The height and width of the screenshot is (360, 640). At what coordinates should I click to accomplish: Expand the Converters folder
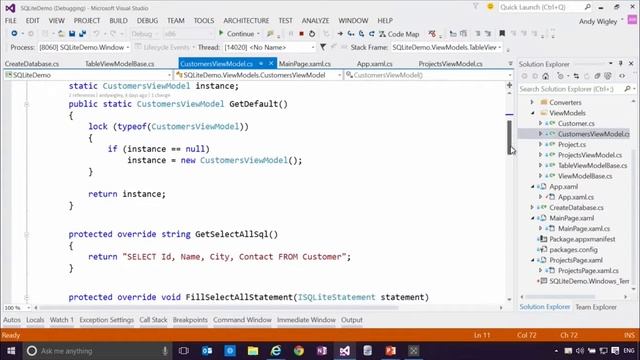point(532,102)
